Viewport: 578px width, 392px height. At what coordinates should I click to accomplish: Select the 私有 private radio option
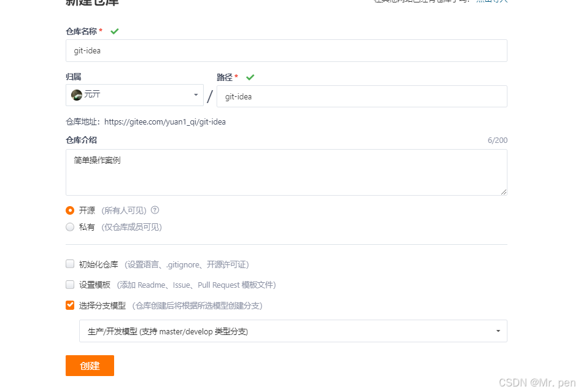click(x=70, y=227)
